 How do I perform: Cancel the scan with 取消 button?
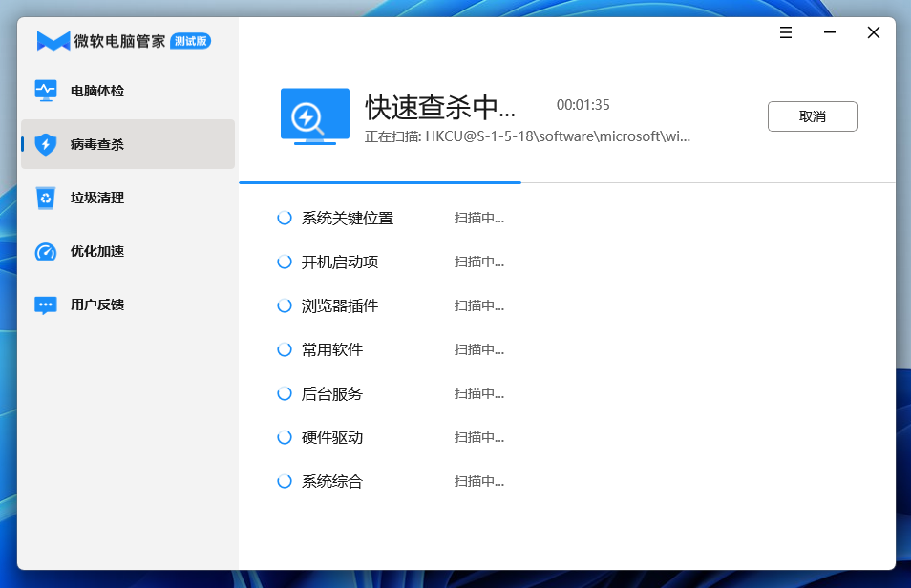(x=813, y=116)
